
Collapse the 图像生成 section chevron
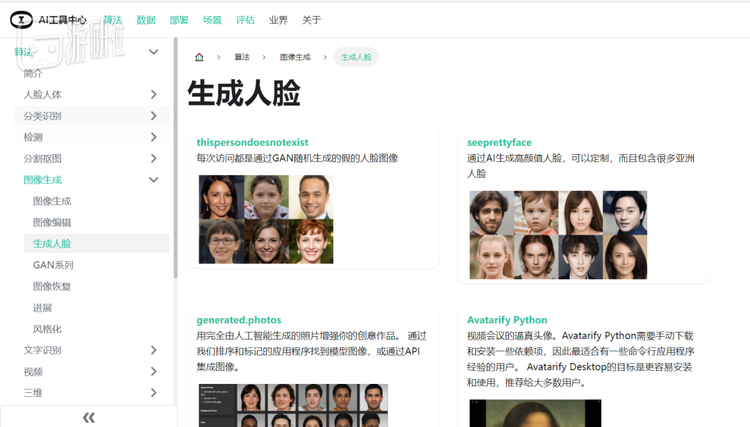154,180
